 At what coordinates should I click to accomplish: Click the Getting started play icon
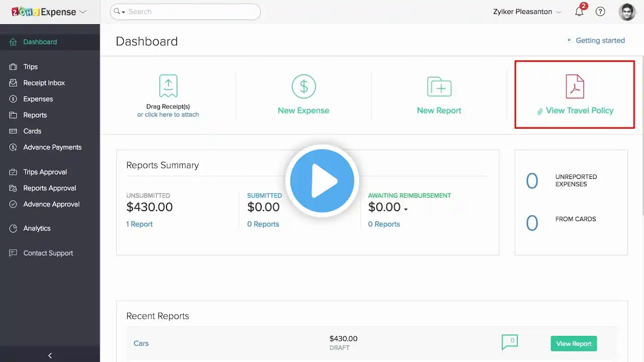(x=569, y=40)
